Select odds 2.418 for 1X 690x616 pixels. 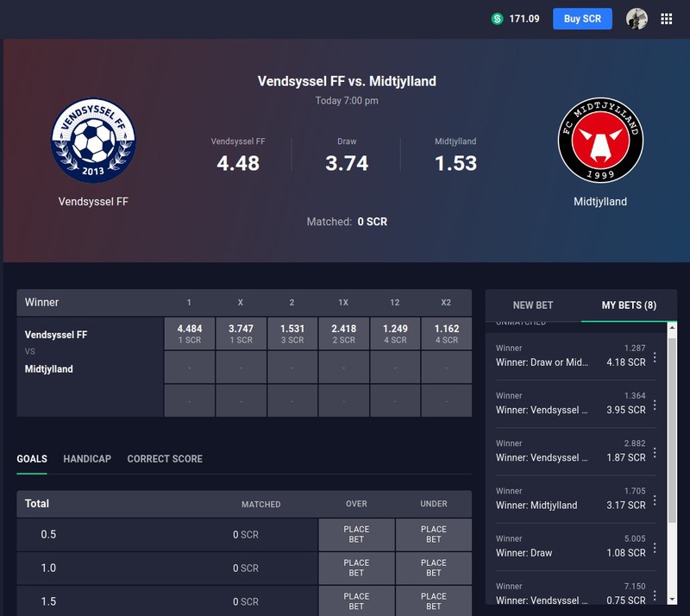[343, 334]
